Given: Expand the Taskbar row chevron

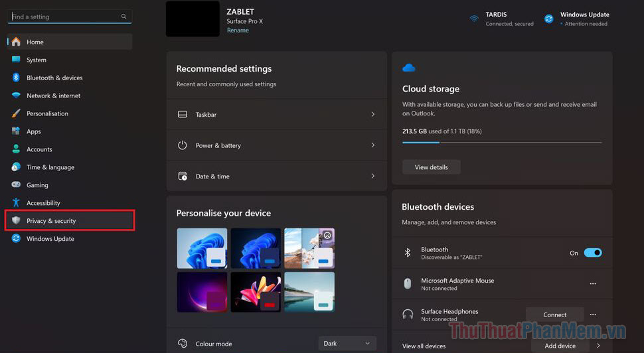Looking at the screenshot, I should 372,114.
